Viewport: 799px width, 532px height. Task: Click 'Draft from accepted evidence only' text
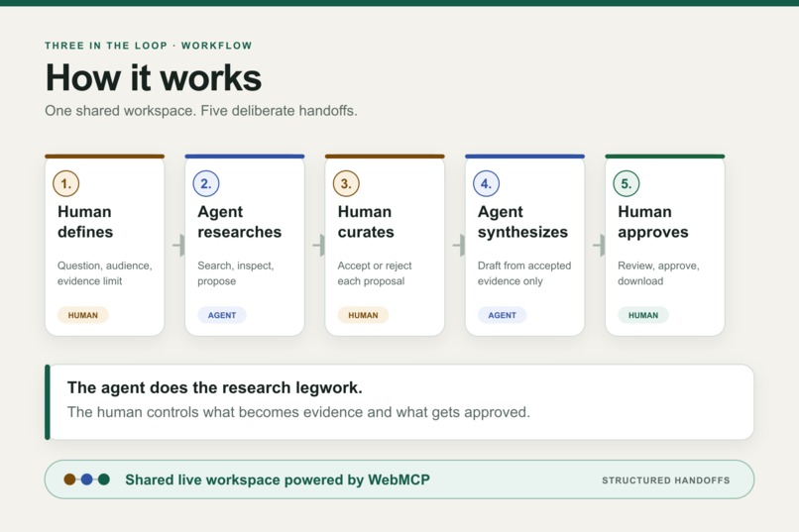(x=524, y=273)
